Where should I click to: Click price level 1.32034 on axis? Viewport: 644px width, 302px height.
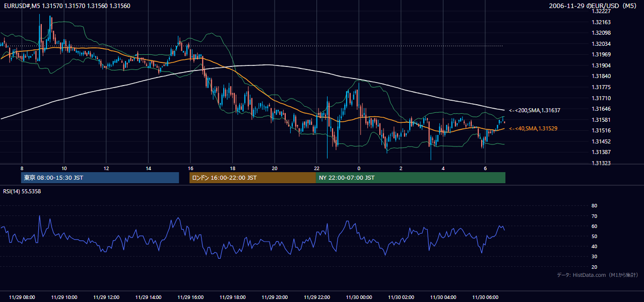tap(601, 44)
